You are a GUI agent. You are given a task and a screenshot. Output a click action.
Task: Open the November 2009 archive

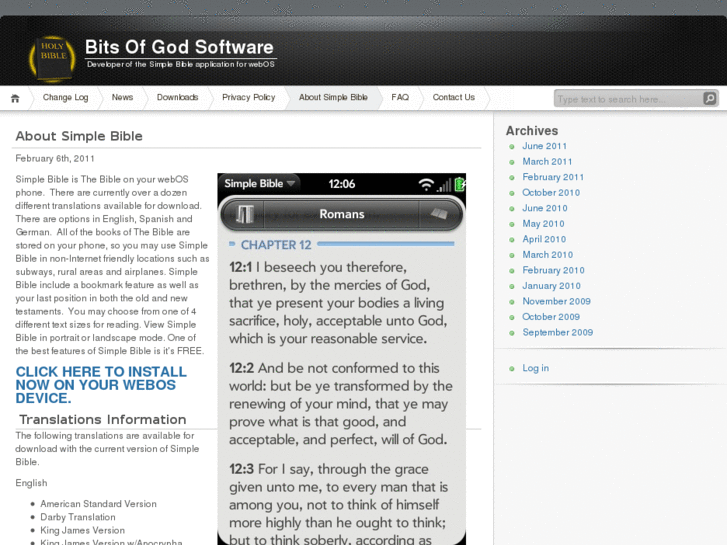[x=557, y=301]
